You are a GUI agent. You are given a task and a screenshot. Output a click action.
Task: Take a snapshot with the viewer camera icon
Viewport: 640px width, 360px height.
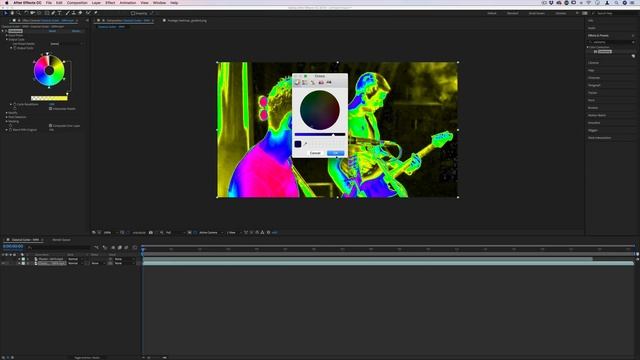pos(151,233)
